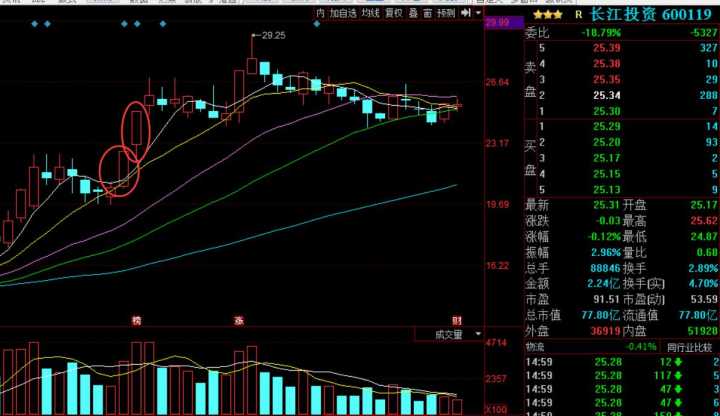This screenshot has width=720, height=416.
Task: Click the R margin-trading badge beside the stock name
Action: coord(578,15)
